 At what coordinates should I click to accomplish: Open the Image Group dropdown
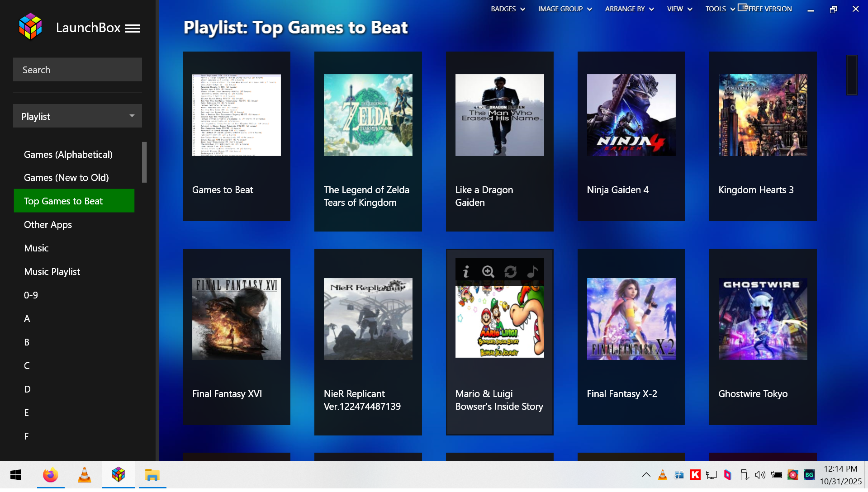565,9
